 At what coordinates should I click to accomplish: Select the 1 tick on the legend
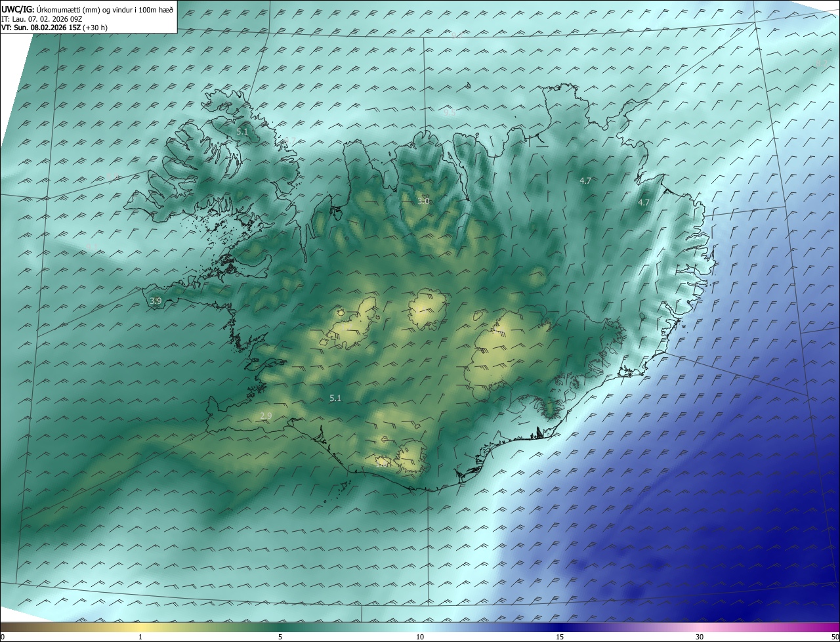coord(140,637)
